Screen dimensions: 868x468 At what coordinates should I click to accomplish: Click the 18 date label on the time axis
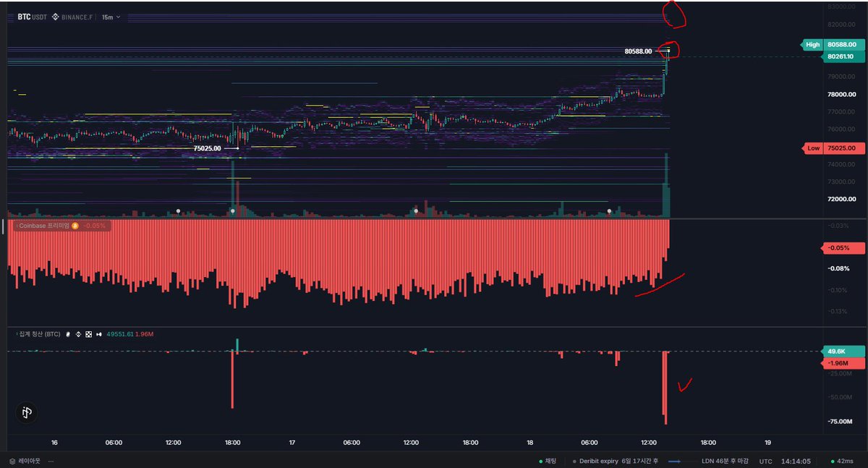530,443
